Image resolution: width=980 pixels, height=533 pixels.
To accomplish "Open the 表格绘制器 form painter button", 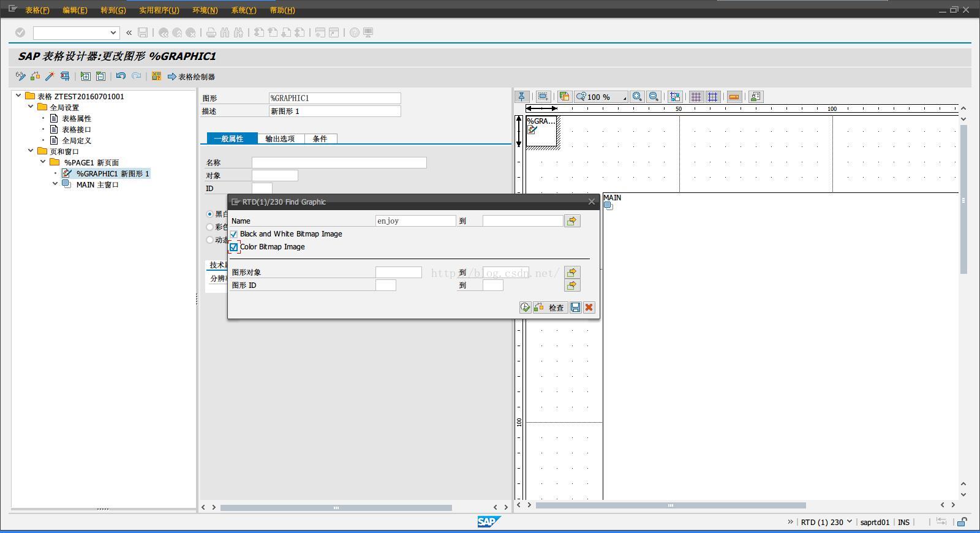I will pyautogui.click(x=191, y=77).
